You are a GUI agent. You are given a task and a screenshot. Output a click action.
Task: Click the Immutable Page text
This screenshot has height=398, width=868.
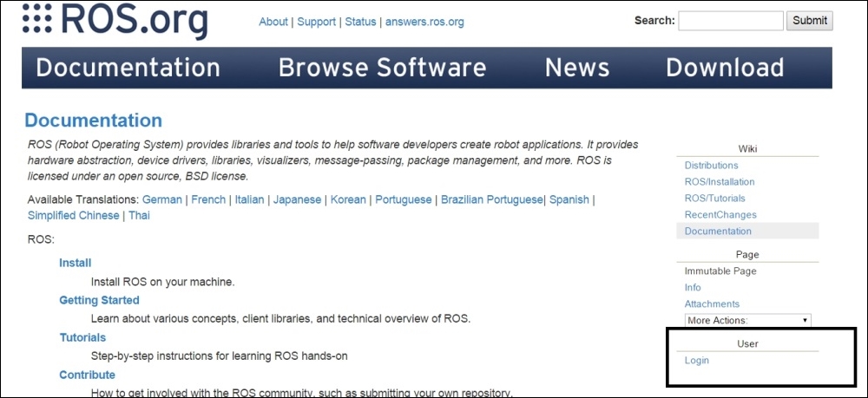(x=720, y=271)
